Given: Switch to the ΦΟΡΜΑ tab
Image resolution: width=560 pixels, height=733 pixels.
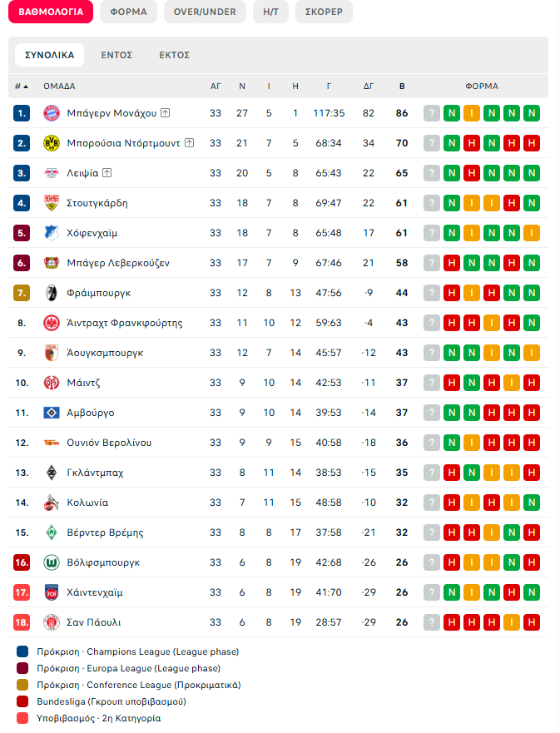Looking at the screenshot, I should pyautogui.click(x=128, y=12).
